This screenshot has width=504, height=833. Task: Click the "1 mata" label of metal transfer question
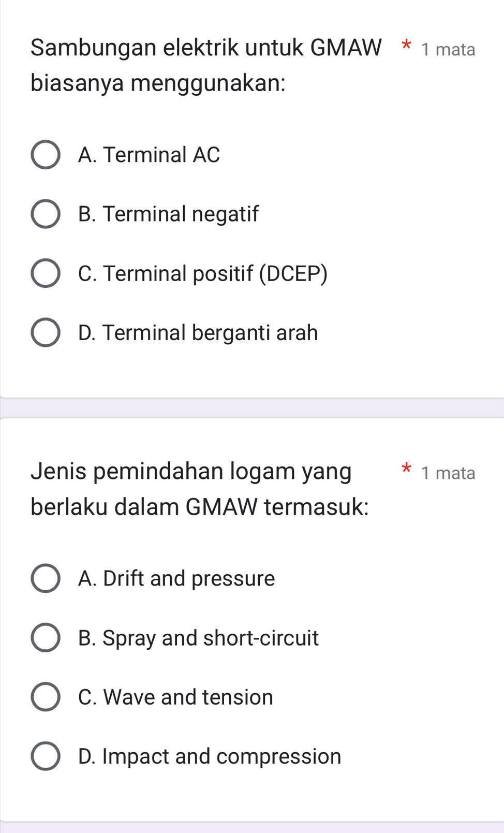tap(448, 473)
